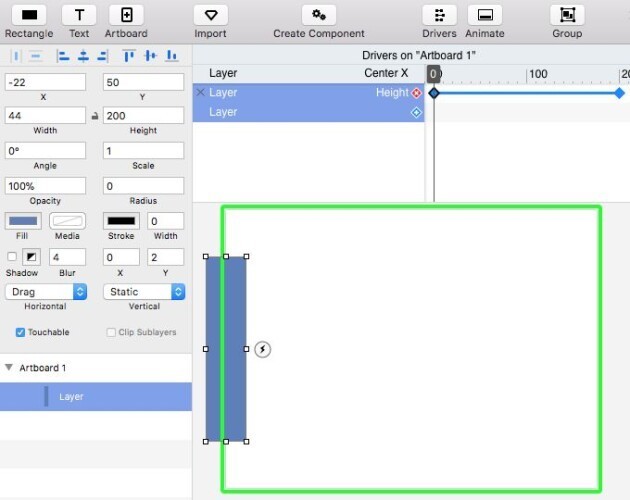Viewport: 630px width, 500px height.
Task: Click the Create Component gear icon
Action: (x=319, y=15)
